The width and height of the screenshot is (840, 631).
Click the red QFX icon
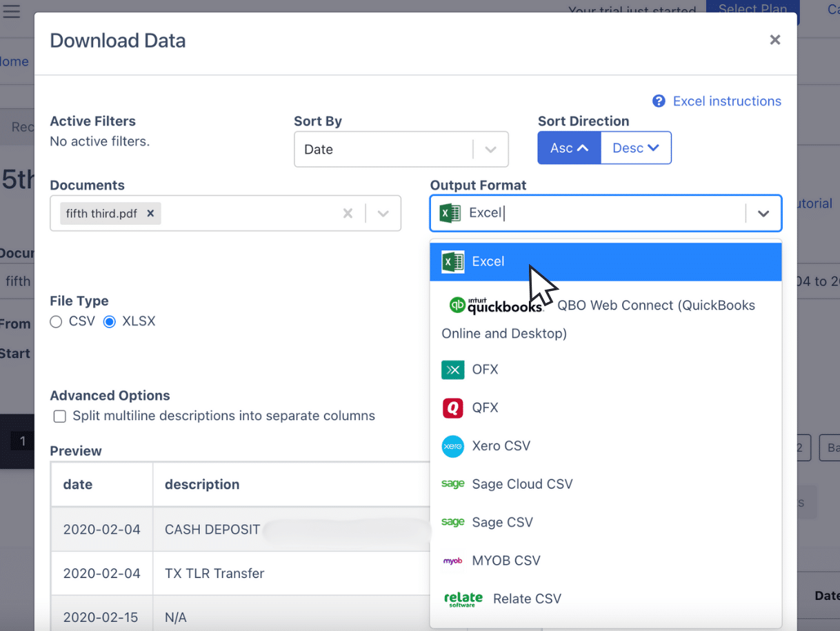452,408
